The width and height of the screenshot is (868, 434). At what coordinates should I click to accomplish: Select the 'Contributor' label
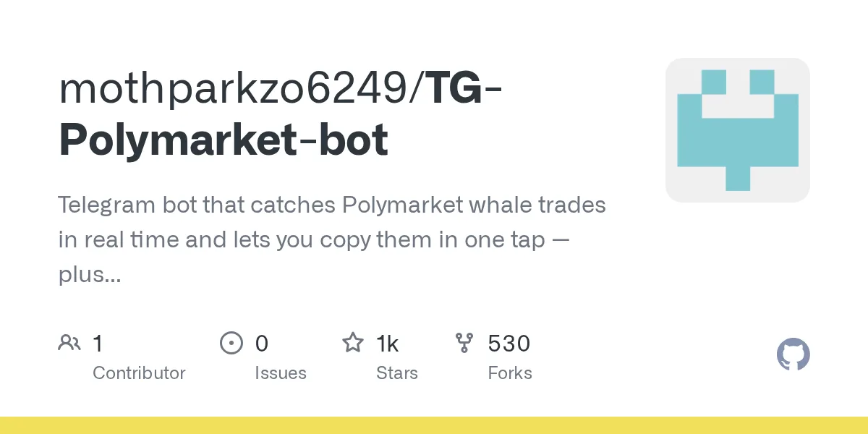point(139,373)
